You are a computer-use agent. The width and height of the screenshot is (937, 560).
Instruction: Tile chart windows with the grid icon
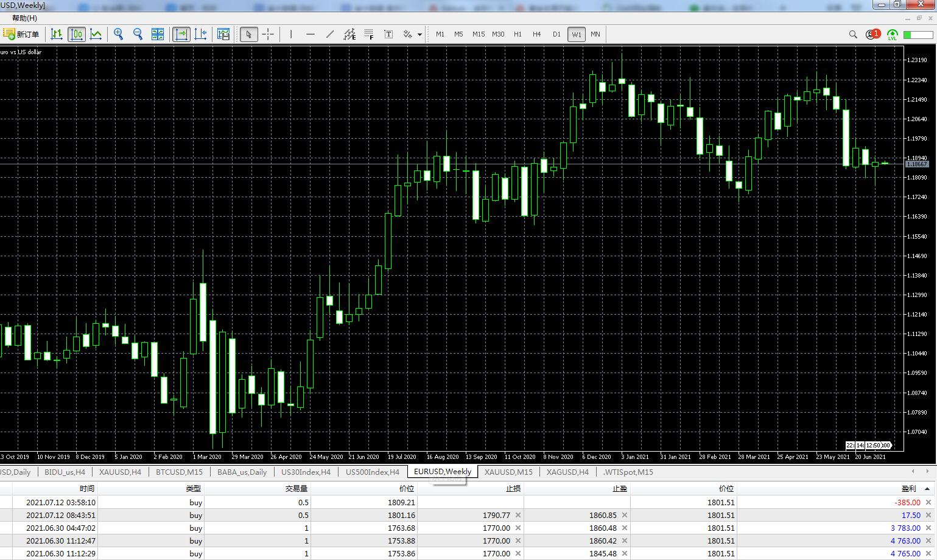[x=157, y=34]
